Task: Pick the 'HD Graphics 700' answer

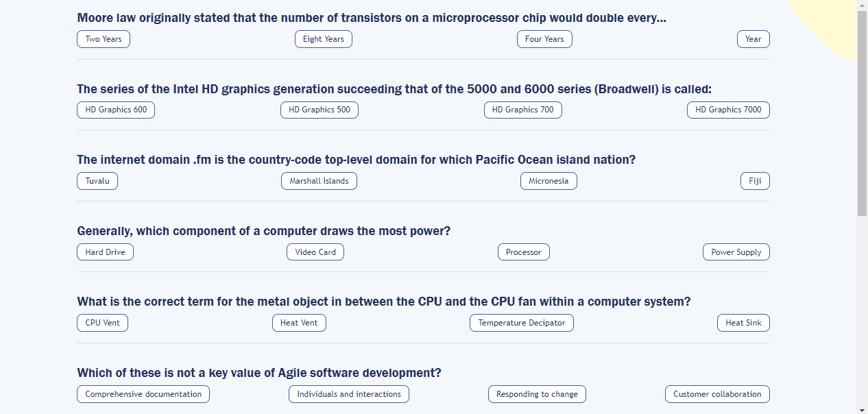Action: (x=522, y=110)
